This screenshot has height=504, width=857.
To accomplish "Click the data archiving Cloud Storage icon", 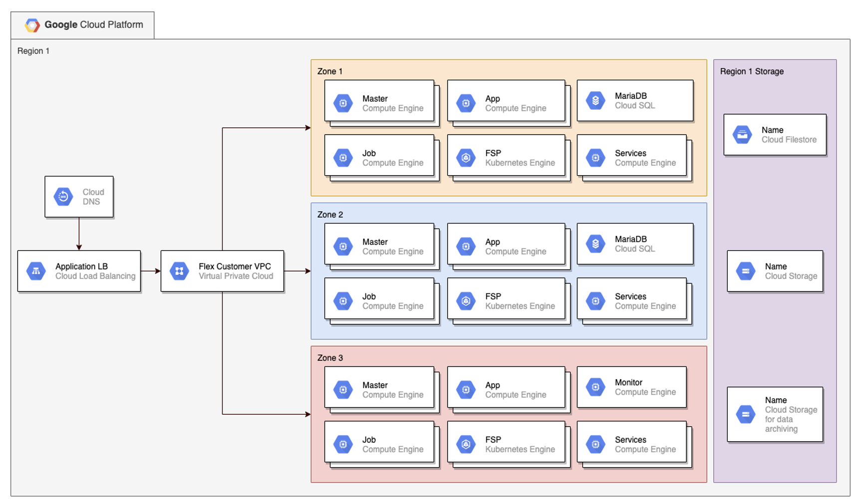I will [x=746, y=414].
